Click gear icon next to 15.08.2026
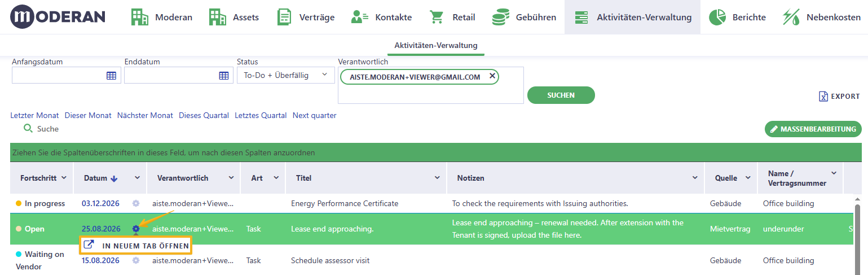 [136, 260]
